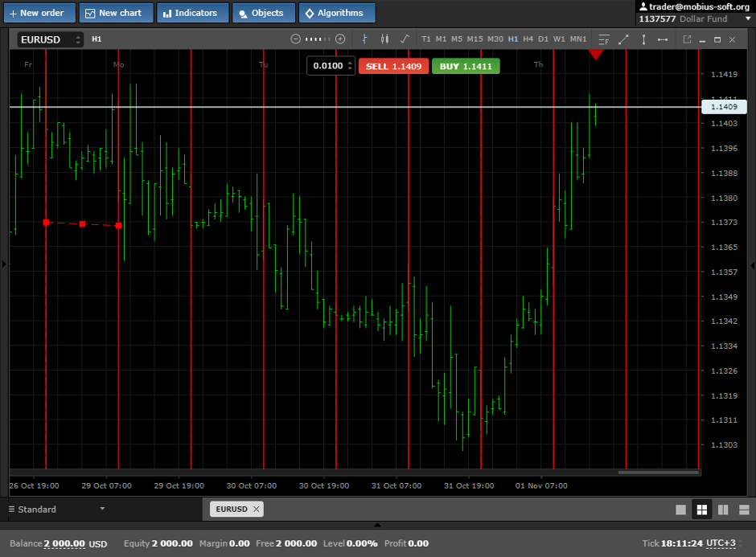
Task: Select the horizontal line drawing tool
Action: [x=663, y=39]
